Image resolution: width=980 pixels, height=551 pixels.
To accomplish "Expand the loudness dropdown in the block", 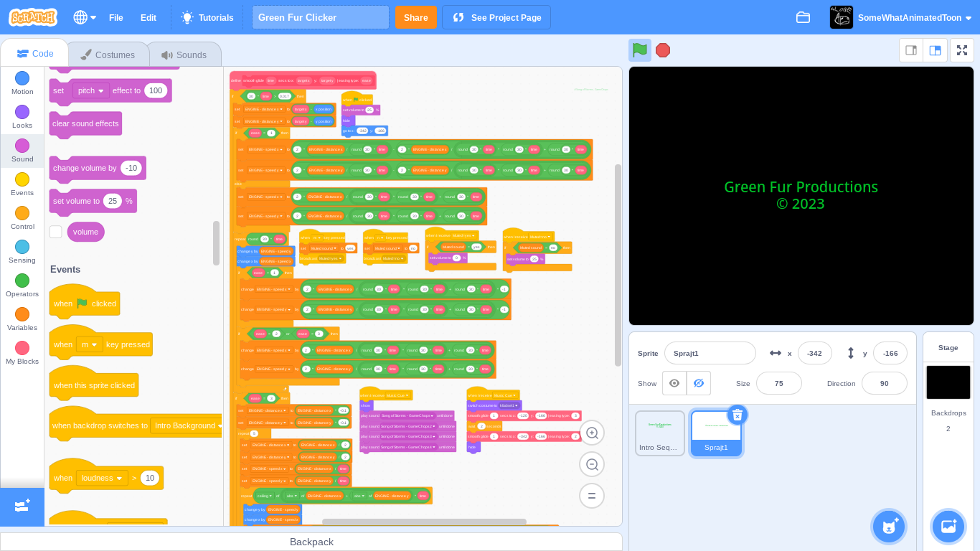I will pyautogui.click(x=102, y=478).
